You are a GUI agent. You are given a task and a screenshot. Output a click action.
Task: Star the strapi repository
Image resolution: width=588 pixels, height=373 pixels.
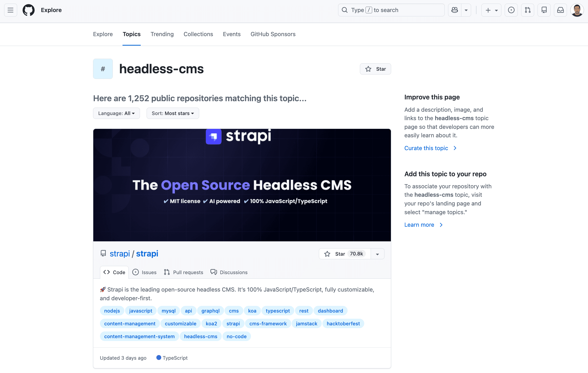coord(344,254)
